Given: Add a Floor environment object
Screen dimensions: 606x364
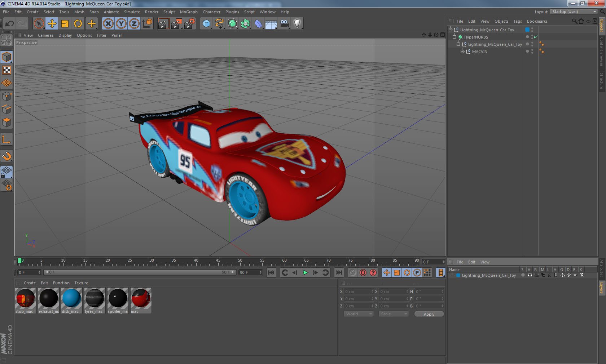Looking at the screenshot, I should pyautogui.click(x=271, y=24).
